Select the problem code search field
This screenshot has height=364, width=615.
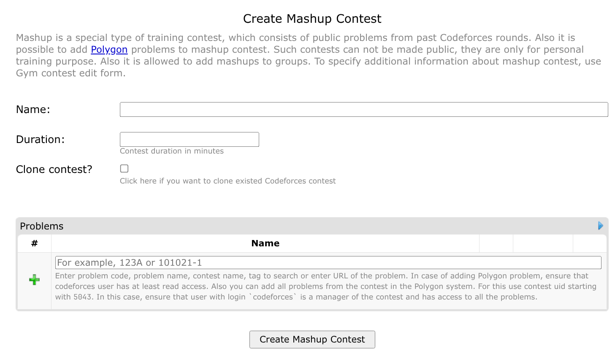328,263
